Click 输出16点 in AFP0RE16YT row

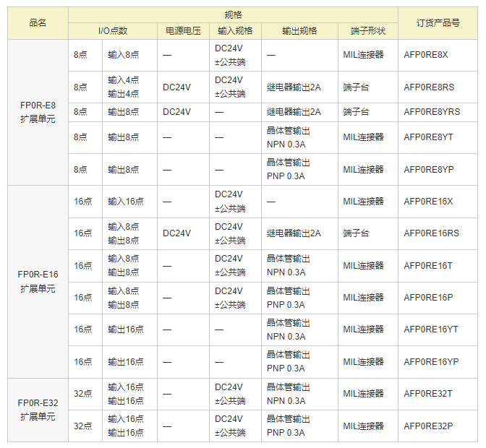point(126,329)
